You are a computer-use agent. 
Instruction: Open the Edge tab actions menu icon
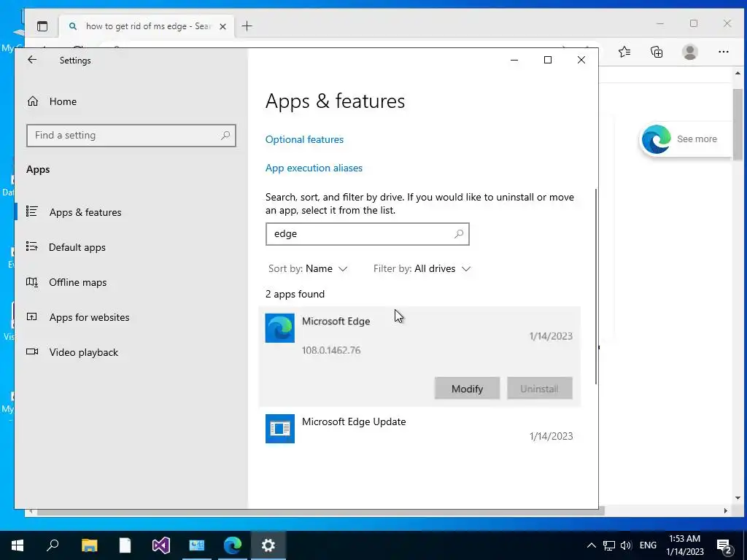tap(42, 26)
